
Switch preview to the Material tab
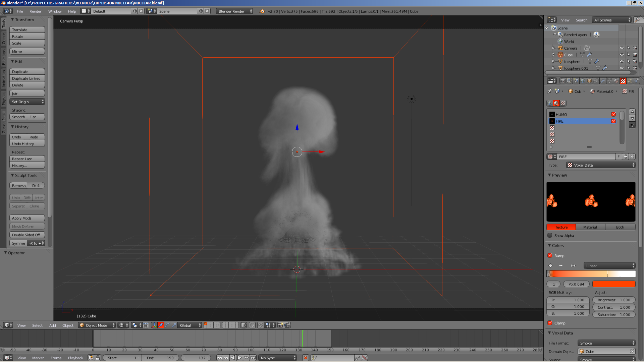coord(590,227)
